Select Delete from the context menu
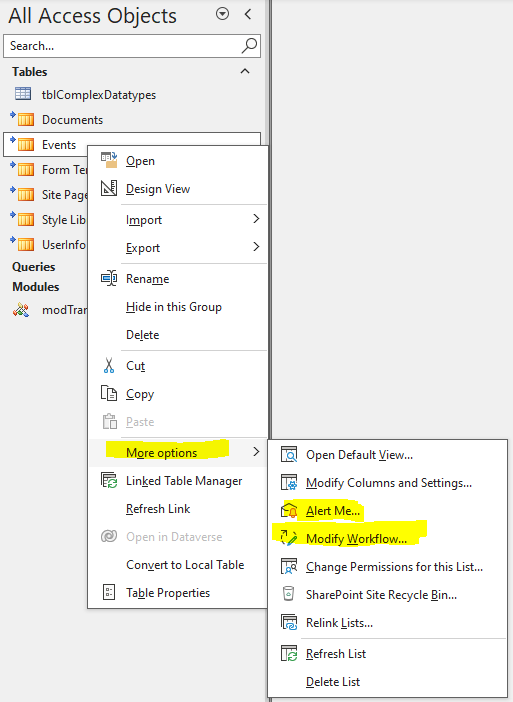The height and width of the screenshot is (702, 513). (142, 334)
